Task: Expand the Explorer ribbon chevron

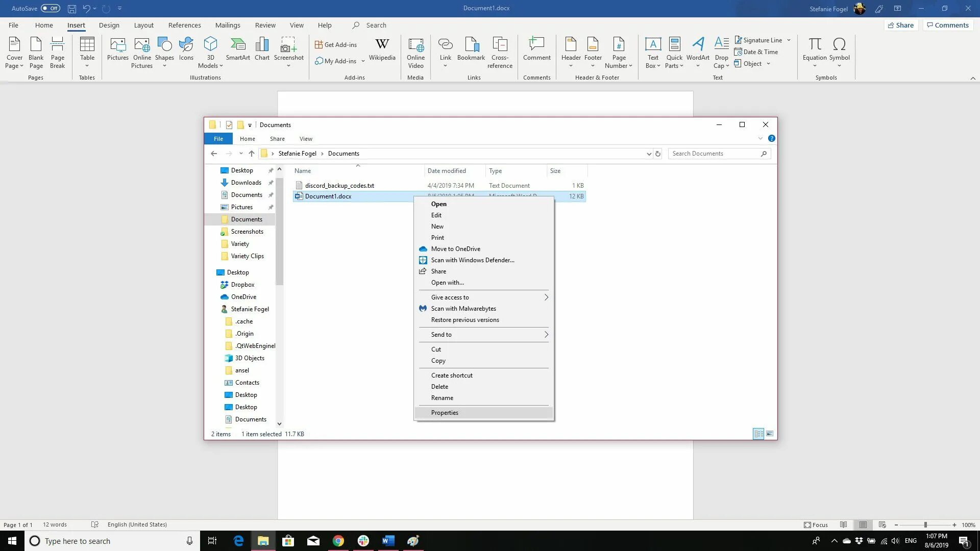Action: (x=760, y=138)
